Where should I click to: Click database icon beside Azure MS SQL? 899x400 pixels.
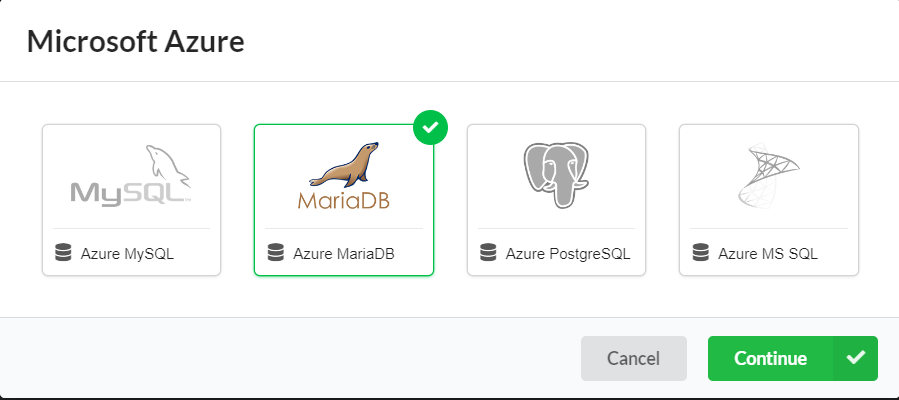701,253
